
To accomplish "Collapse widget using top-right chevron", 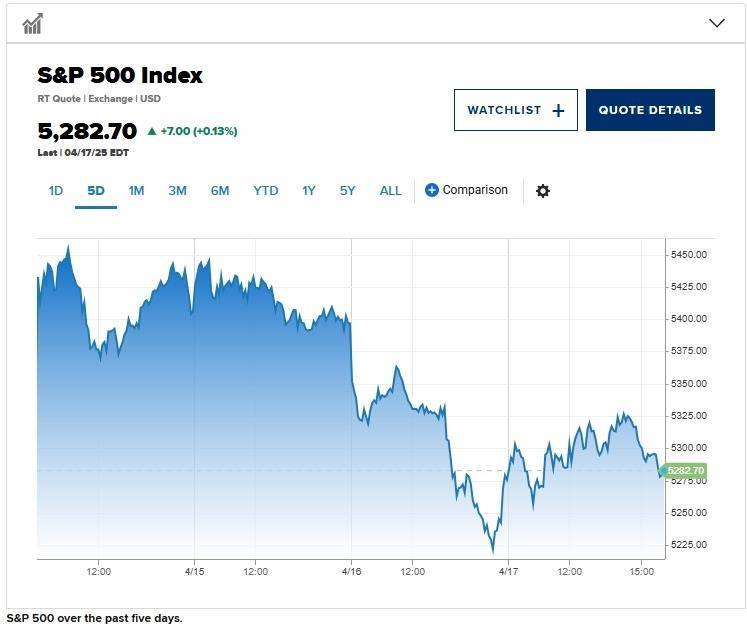I will 717,23.
